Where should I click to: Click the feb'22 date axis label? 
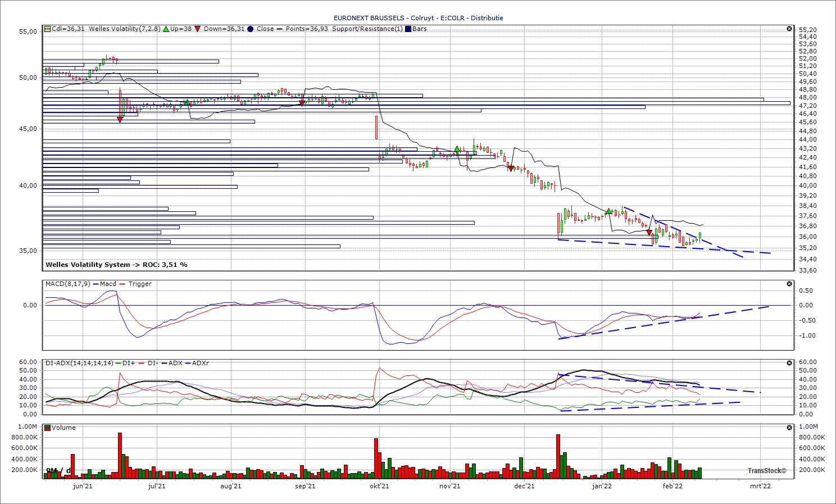pyautogui.click(x=673, y=486)
